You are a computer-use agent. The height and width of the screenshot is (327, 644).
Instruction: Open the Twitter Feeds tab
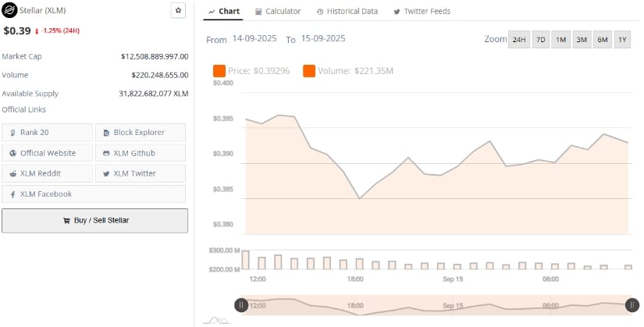tap(422, 12)
